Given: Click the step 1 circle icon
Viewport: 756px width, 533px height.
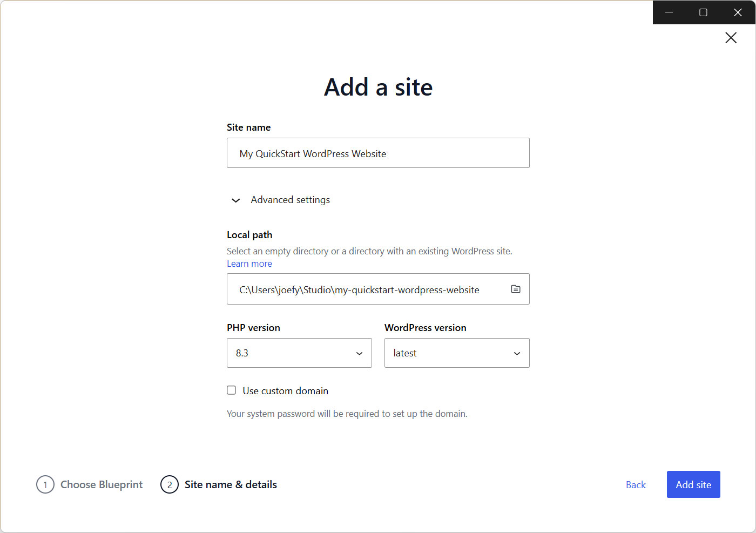Looking at the screenshot, I should pos(45,484).
